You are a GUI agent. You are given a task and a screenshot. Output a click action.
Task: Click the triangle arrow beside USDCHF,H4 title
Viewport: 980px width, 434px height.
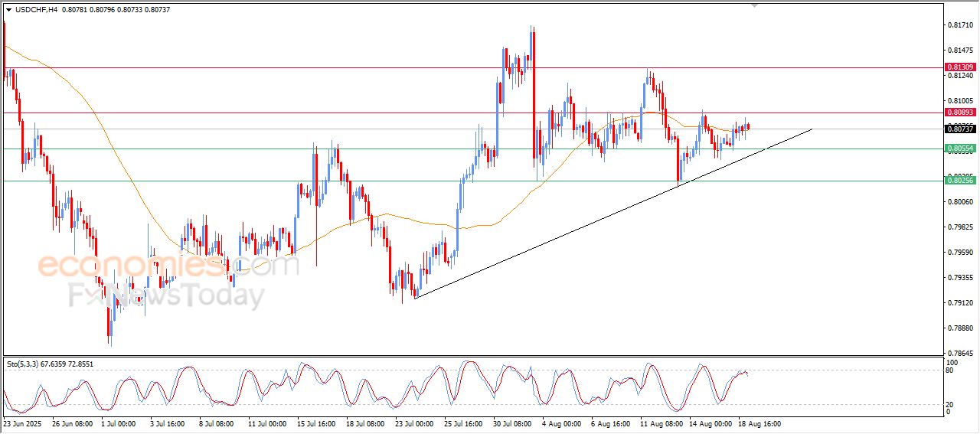pos(8,9)
